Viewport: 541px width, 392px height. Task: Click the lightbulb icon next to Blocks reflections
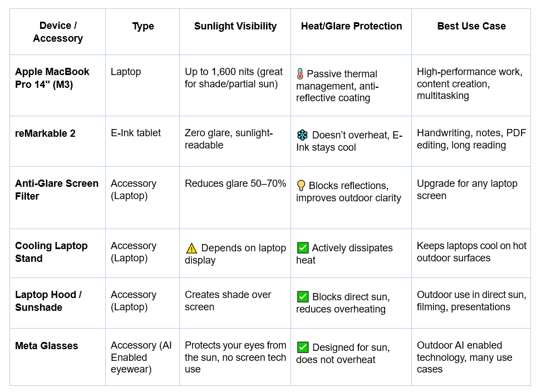pos(301,186)
